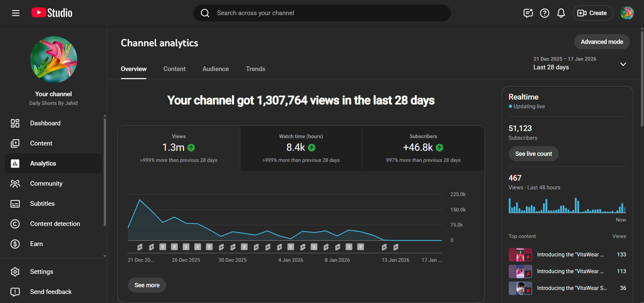Open the Earn section in sidebar

[36, 244]
